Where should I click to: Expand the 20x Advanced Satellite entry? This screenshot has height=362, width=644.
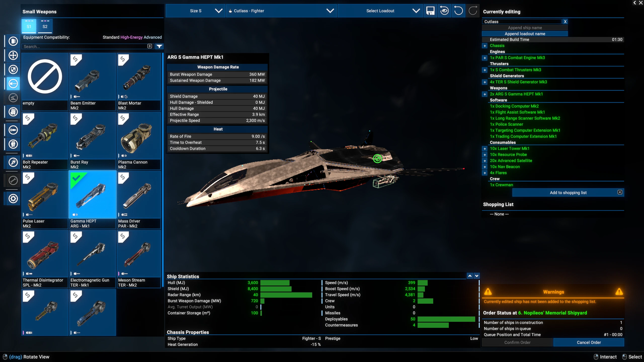tap(485, 161)
